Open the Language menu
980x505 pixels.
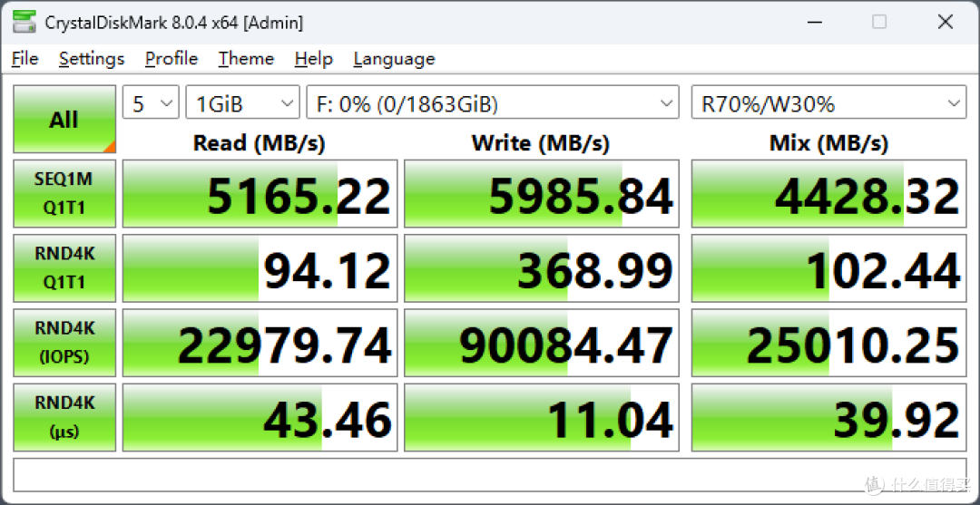click(395, 59)
